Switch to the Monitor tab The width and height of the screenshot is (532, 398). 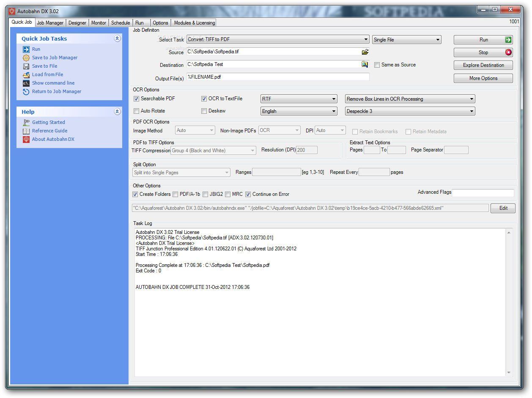pos(99,23)
